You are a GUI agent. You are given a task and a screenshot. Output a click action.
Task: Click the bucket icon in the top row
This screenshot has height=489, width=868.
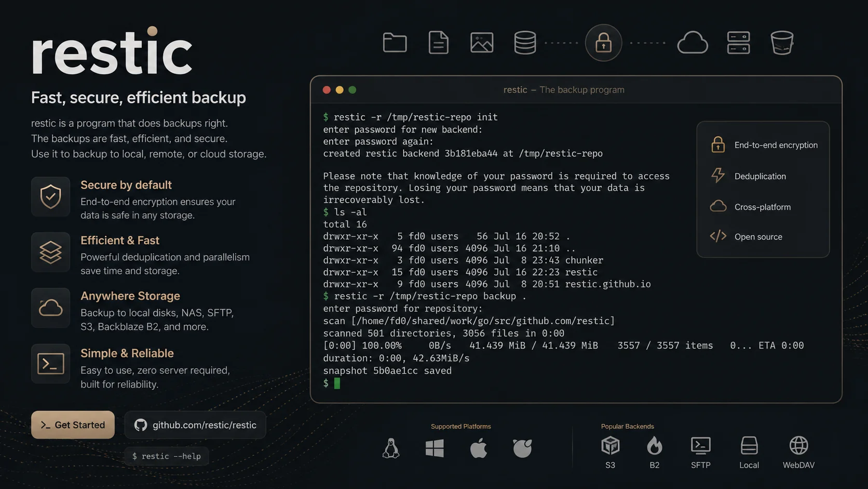pyautogui.click(x=782, y=43)
